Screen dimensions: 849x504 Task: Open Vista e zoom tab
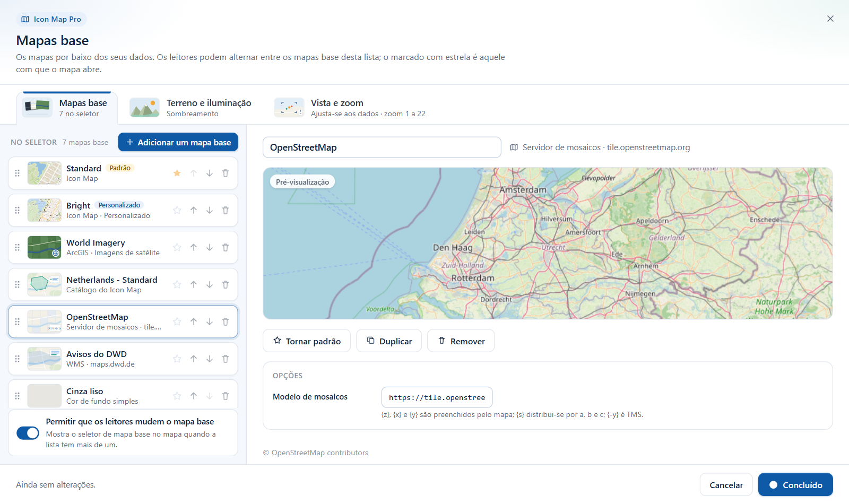[350, 108]
